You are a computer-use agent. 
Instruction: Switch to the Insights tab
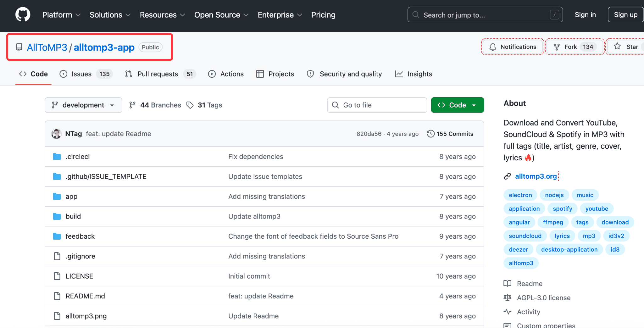[x=414, y=74]
